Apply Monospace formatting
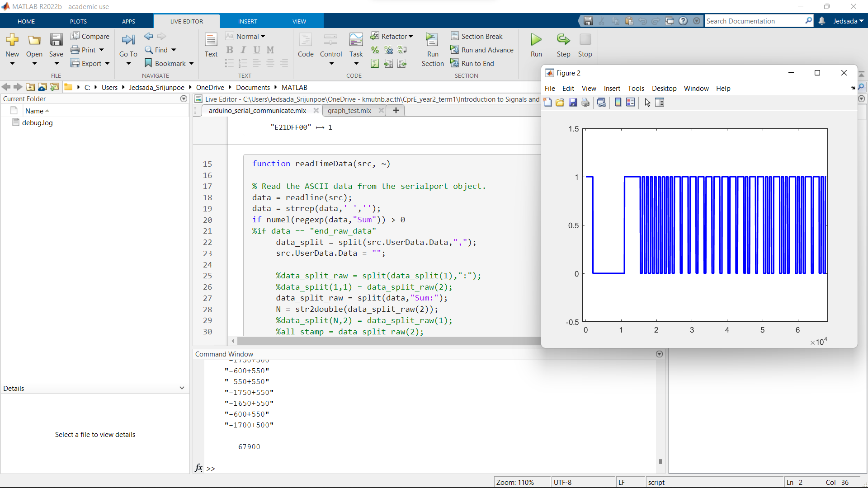Viewport: 868px width, 488px height. pyautogui.click(x=270, y=50)
